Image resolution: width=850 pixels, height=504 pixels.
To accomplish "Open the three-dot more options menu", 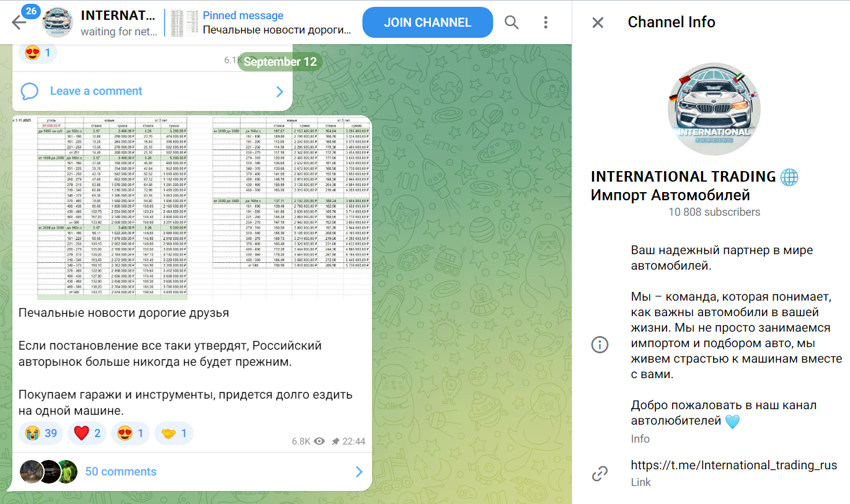I will pos(546,23).
